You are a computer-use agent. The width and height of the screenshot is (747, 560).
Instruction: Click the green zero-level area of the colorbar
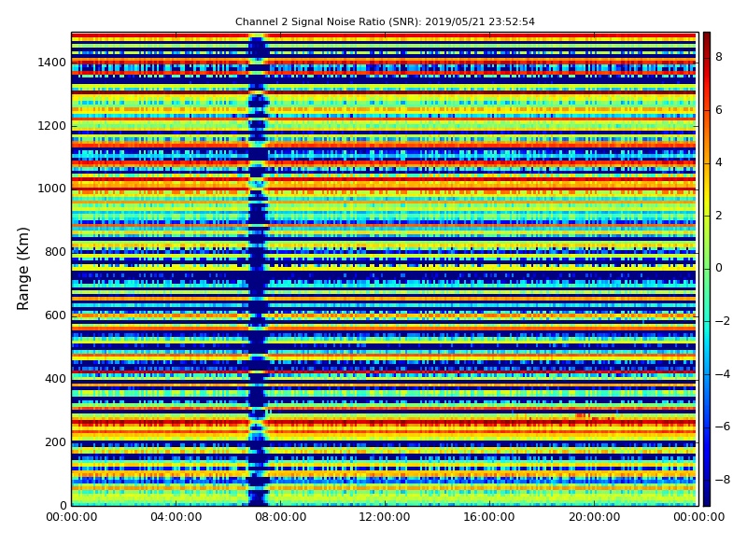(707, 269)
